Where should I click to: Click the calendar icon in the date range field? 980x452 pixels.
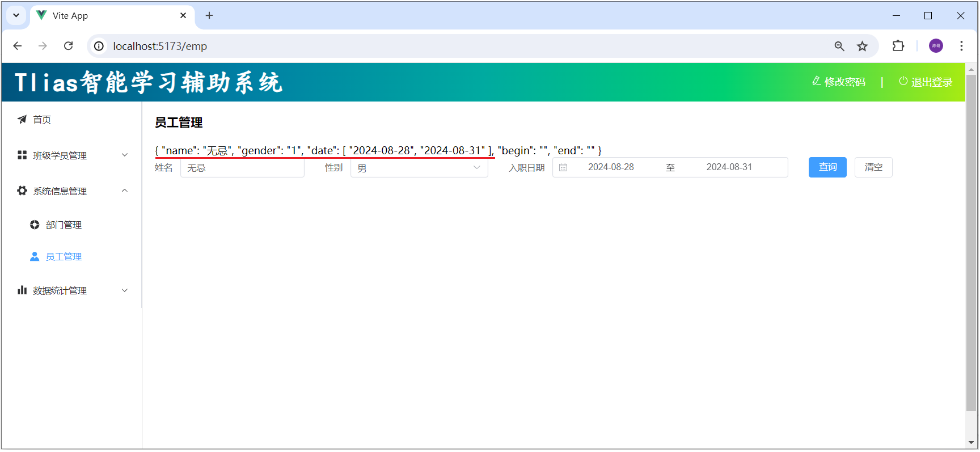point(563,167)
